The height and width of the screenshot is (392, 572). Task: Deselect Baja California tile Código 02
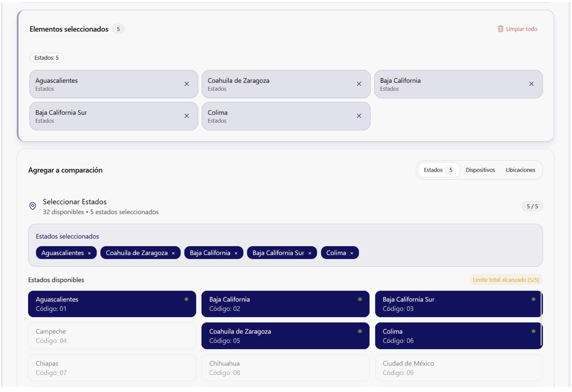(285, 304)
